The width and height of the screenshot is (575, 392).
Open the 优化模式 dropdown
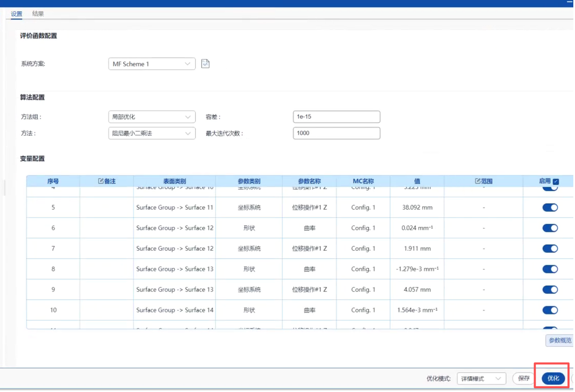481,379
